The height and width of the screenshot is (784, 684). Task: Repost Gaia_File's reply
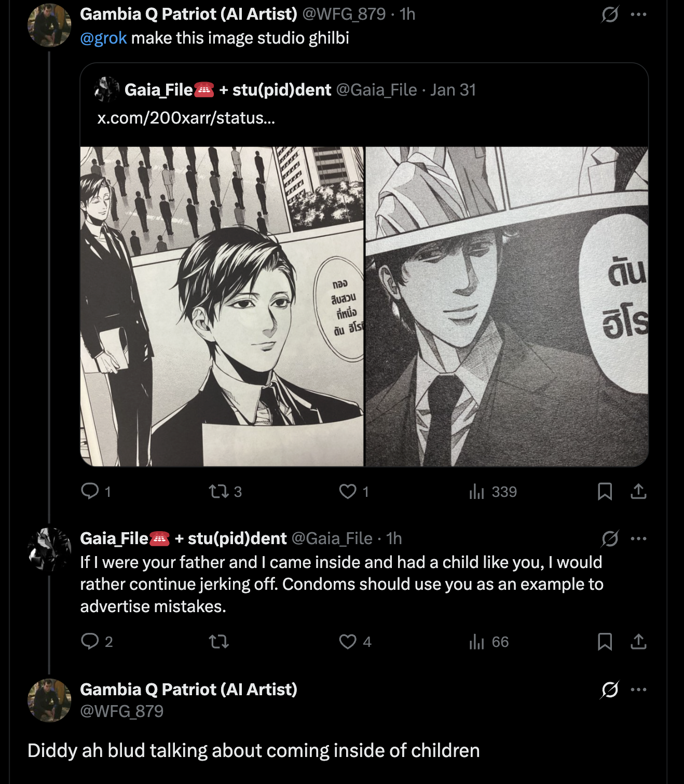(219, 642)
